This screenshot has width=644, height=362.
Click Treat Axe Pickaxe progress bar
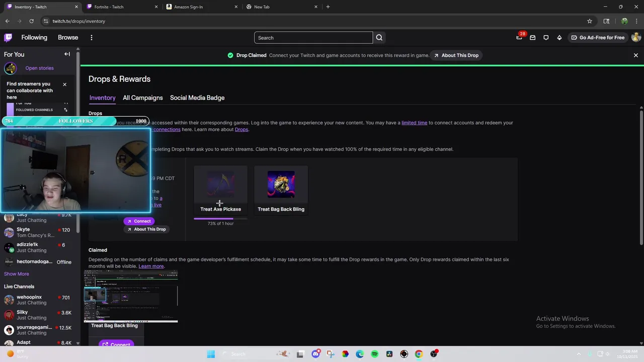[x=220, y=219]
